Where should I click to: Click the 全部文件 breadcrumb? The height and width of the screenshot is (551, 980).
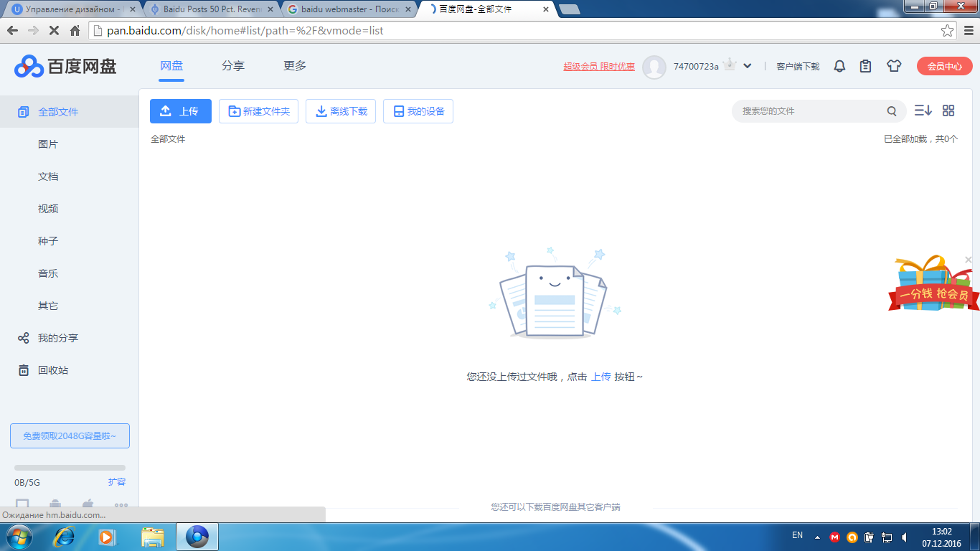(168, 139)
